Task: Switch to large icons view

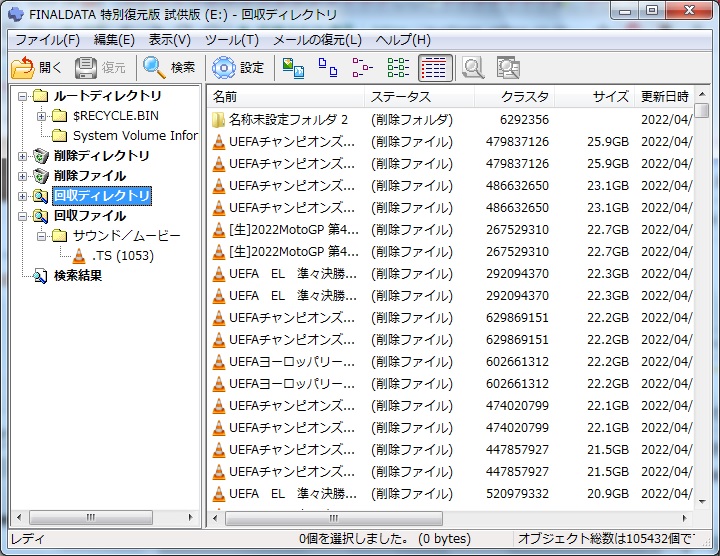Action: click(293, 68)
